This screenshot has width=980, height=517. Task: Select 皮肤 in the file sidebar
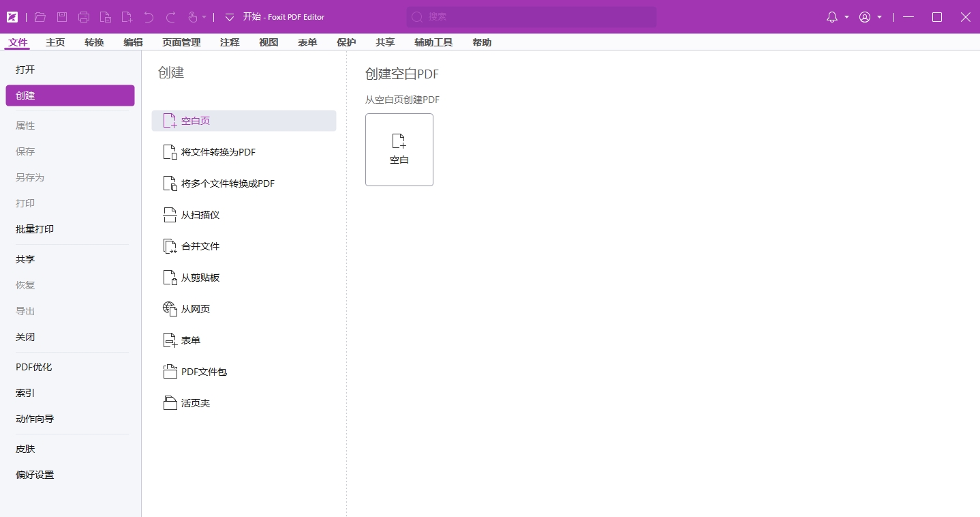[70, 449]
